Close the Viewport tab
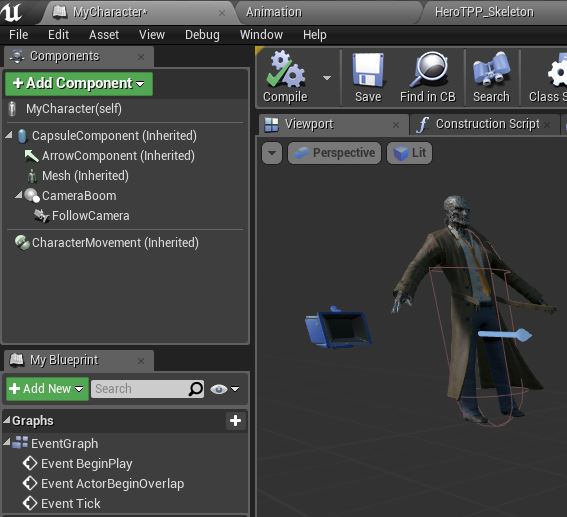 396,125
